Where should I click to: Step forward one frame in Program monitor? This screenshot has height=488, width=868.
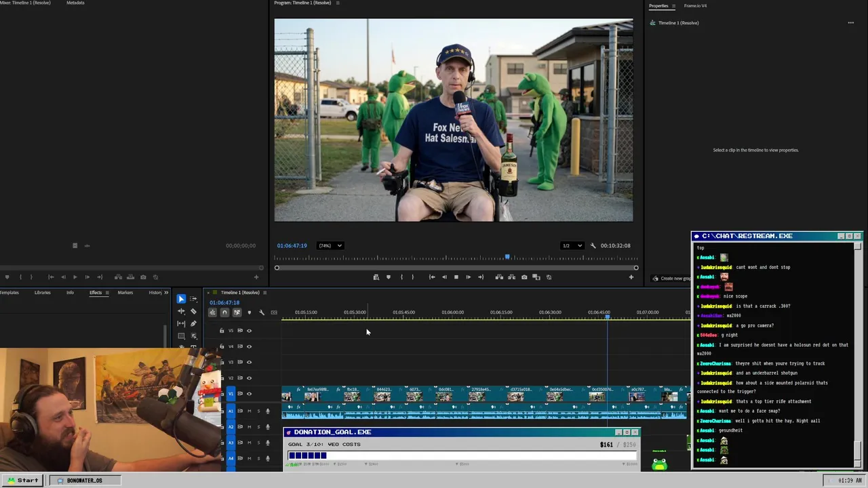[469, 277]
